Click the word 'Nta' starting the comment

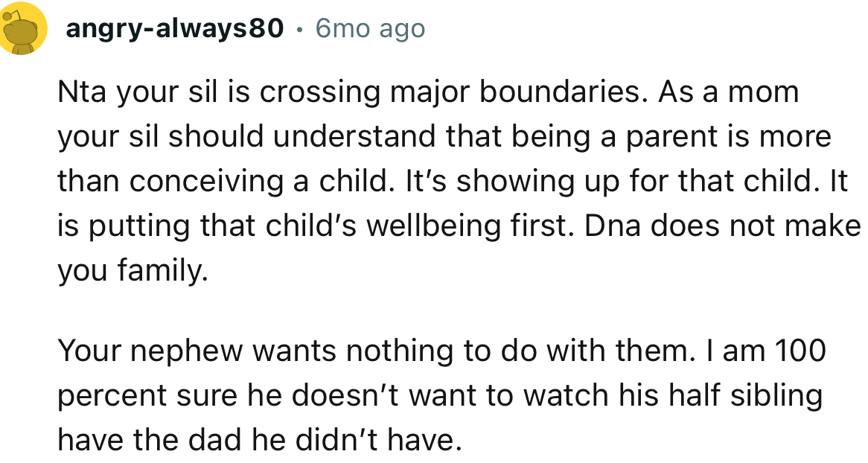tap(81, 92)
